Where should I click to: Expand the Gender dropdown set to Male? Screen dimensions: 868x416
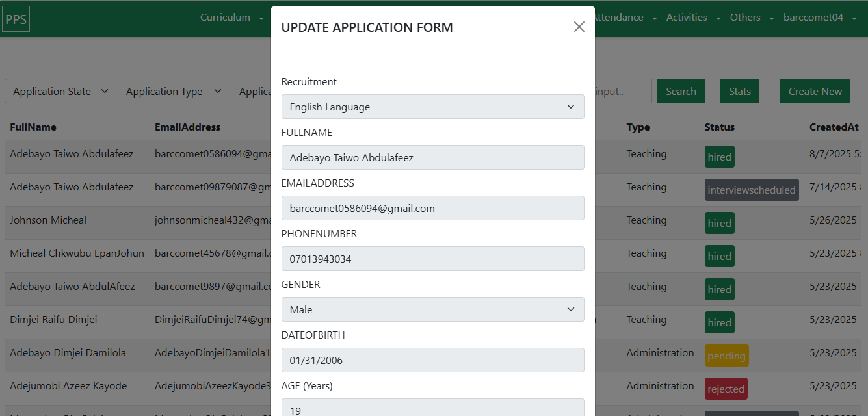(432, 309)
